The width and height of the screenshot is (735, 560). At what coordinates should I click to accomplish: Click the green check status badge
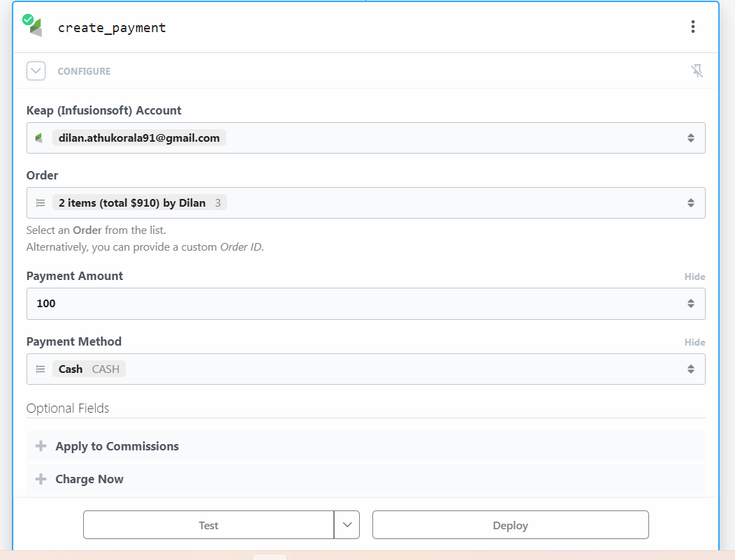28,20
